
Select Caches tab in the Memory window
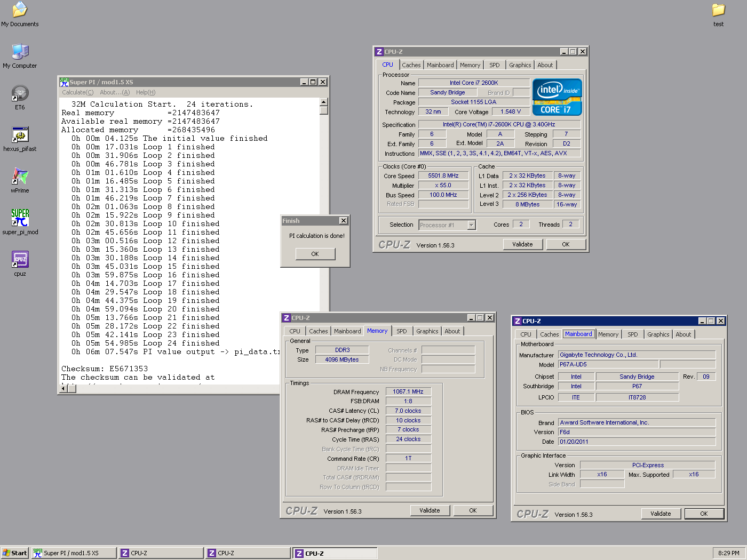[319, 331]
